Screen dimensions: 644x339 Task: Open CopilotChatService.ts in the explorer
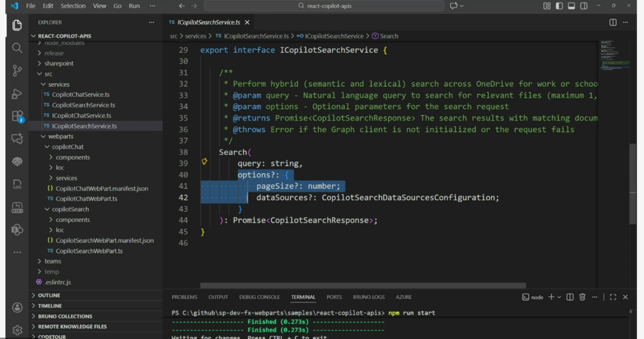81,94
